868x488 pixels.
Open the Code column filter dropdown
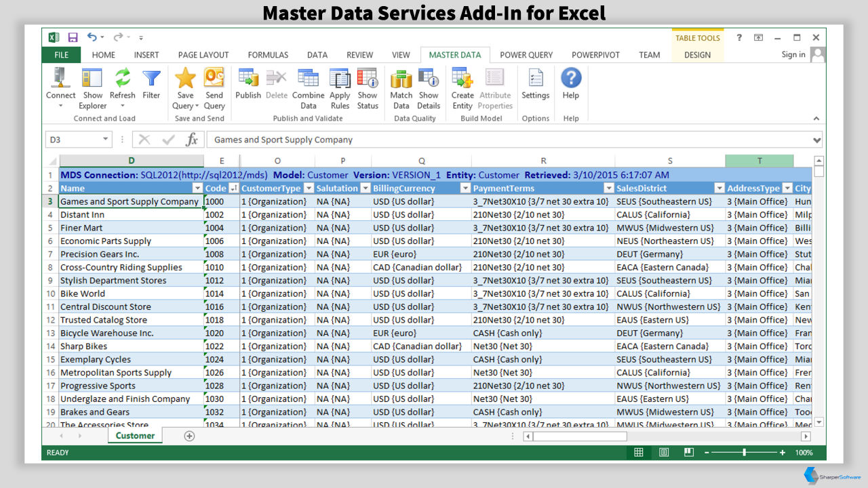[x=234, y=188]
